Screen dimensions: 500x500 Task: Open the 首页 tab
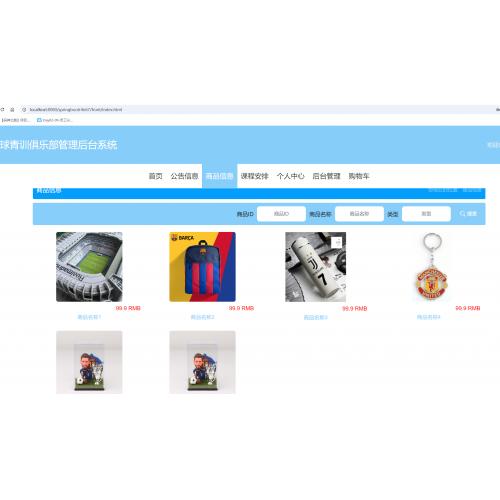tap(155, 176)
